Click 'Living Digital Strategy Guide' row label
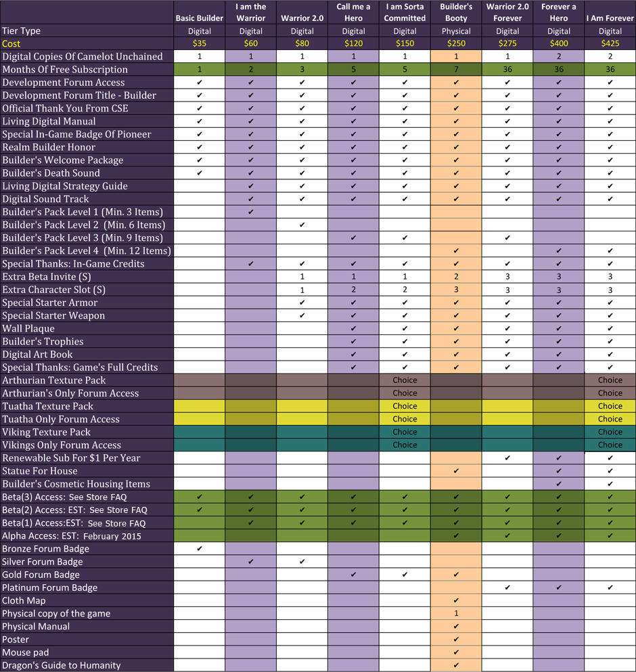This screenshot has width=636, height=672. pos(65,186)
